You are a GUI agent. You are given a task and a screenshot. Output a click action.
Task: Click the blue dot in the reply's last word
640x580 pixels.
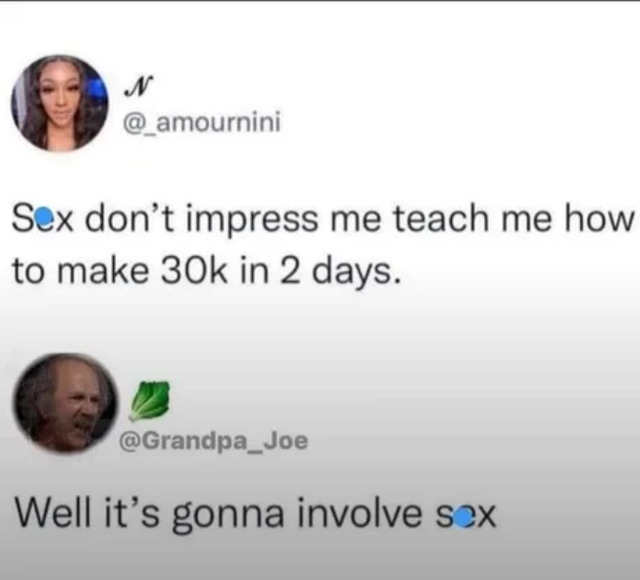point(461,520)
